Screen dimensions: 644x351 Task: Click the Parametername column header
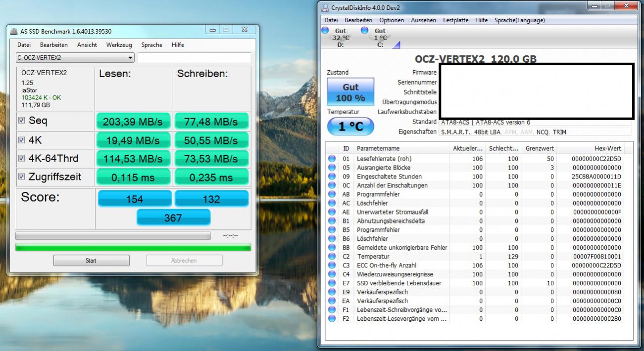click(x=401, y=148)
